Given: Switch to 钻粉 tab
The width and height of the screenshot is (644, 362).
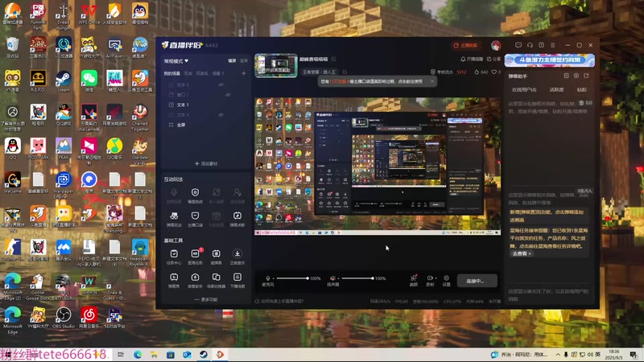Looking at the screenshot, I should click(x=581, y=89).
